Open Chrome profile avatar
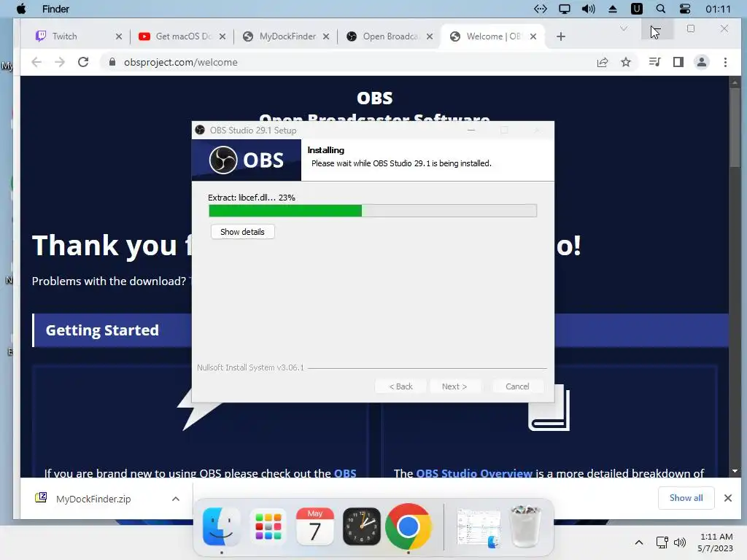 click(x=702, y=62)
